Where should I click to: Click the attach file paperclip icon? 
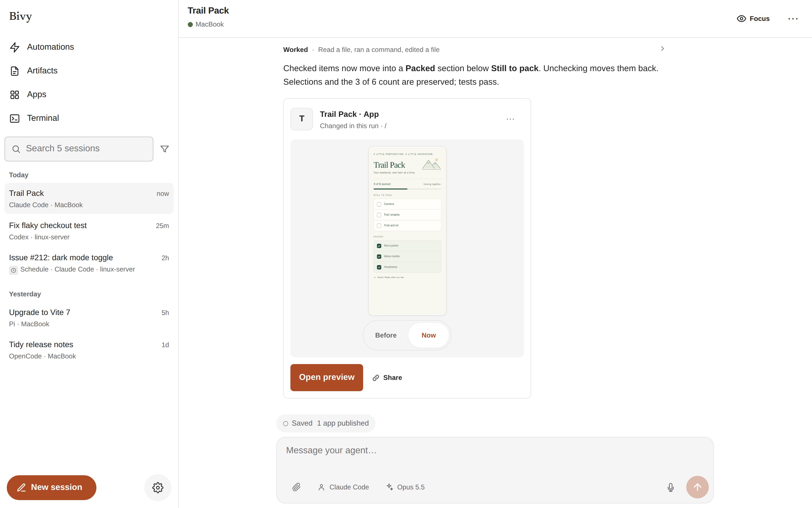[296, 487]
